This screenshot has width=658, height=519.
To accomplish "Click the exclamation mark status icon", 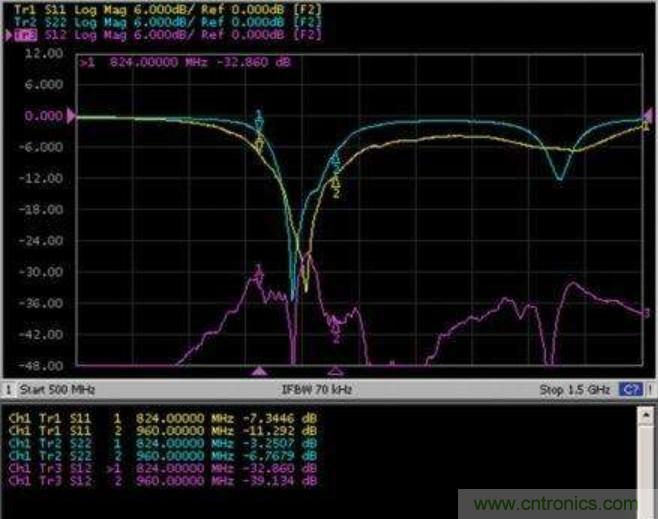I will [648, 388].
